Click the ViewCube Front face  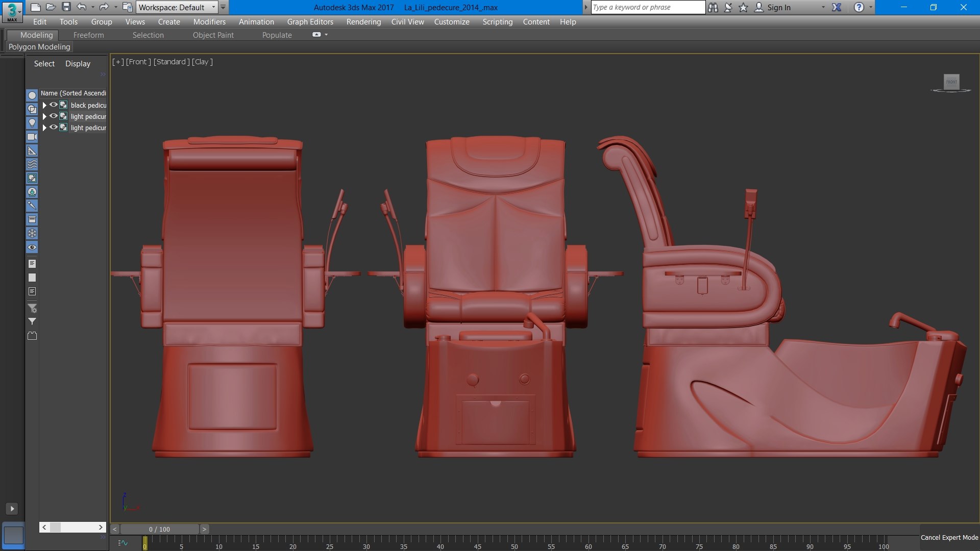point(951,82)
